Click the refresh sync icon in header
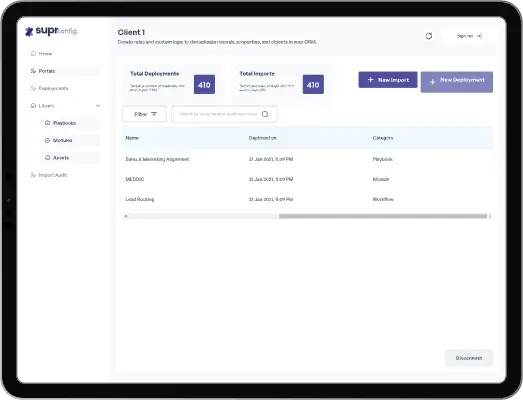 click(x=429, y=36)
